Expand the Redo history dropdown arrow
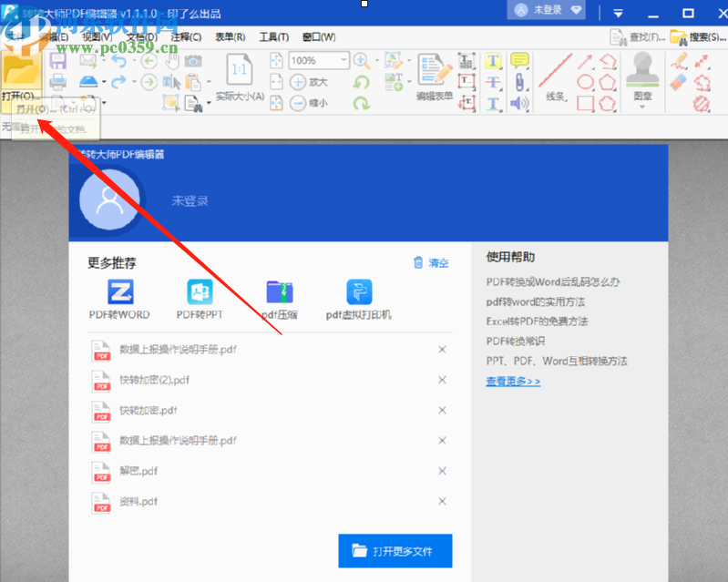This screenshot has width=728, height=582. [134, 82]
